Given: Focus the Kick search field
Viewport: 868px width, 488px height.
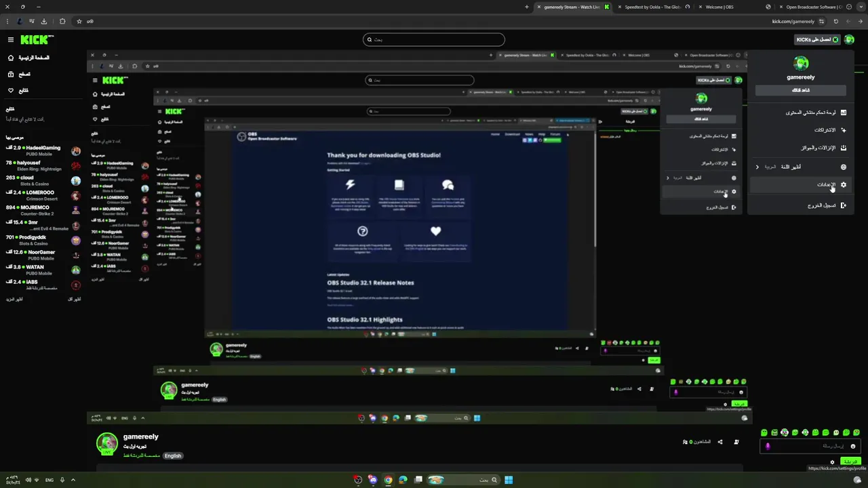Looking at the screenshot, I should [x=434, y=39].
